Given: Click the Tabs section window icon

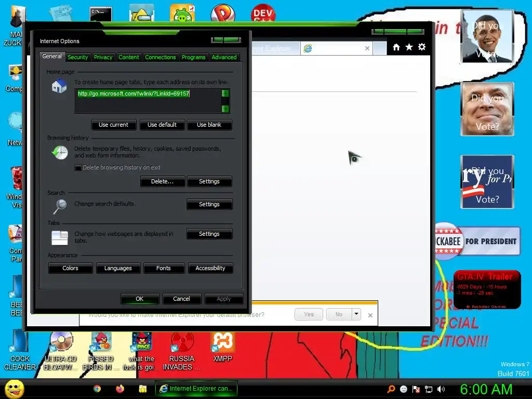Looking at the screenshot, I should click(60, 238).
